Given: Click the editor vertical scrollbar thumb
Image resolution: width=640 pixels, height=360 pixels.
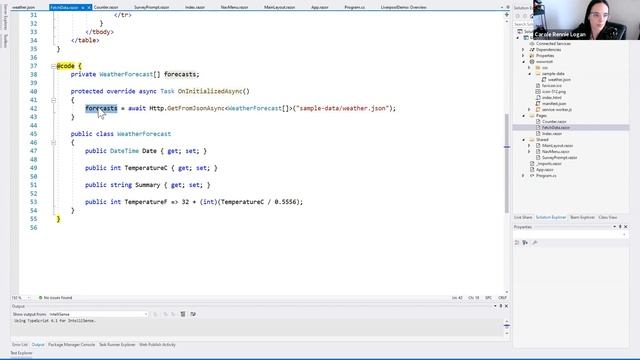Looking at the screenshot, I should pos(507,162).
